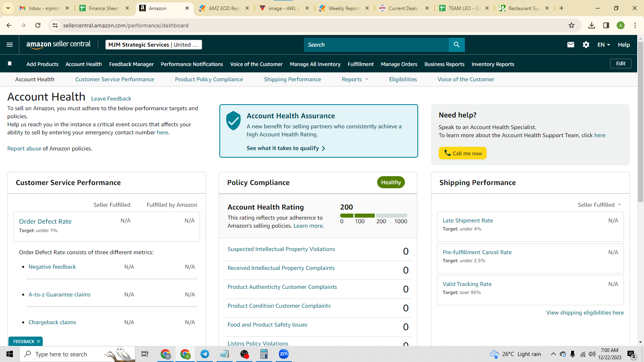Image resolution: width=644 pixels, height=362 pixels.
Task: Click into the Seller Central search field
Action: tap(376, 45)
